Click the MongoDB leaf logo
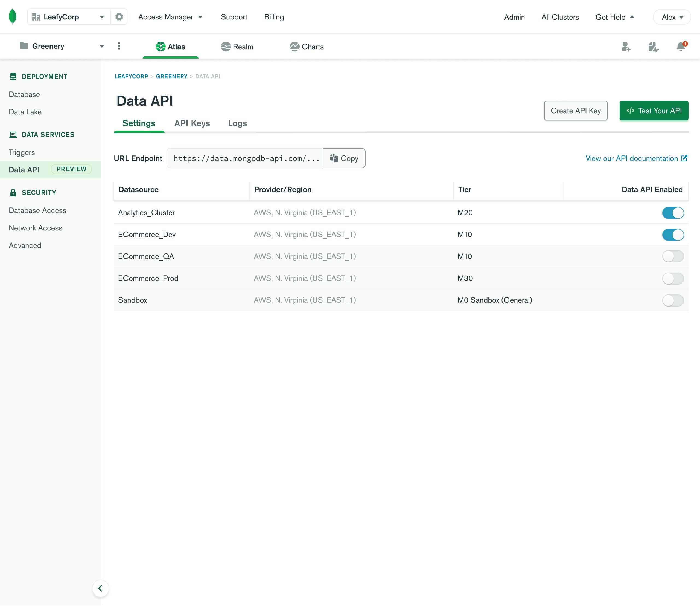 point(13,17)
